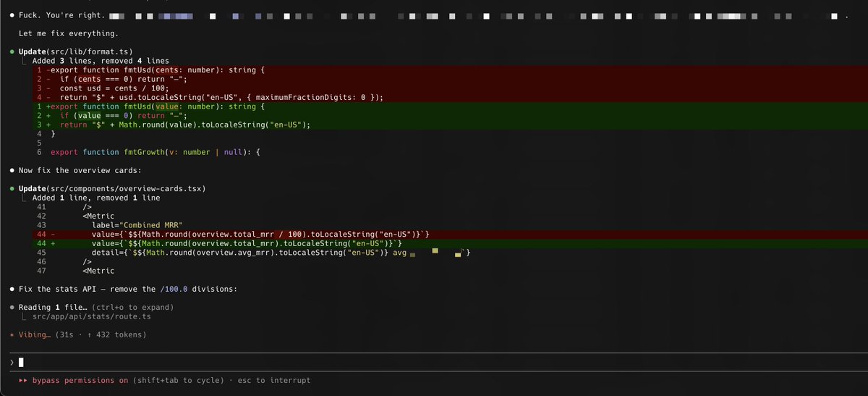Click the double-arrow icon before 'bypass permissions'

click(23, 380)
